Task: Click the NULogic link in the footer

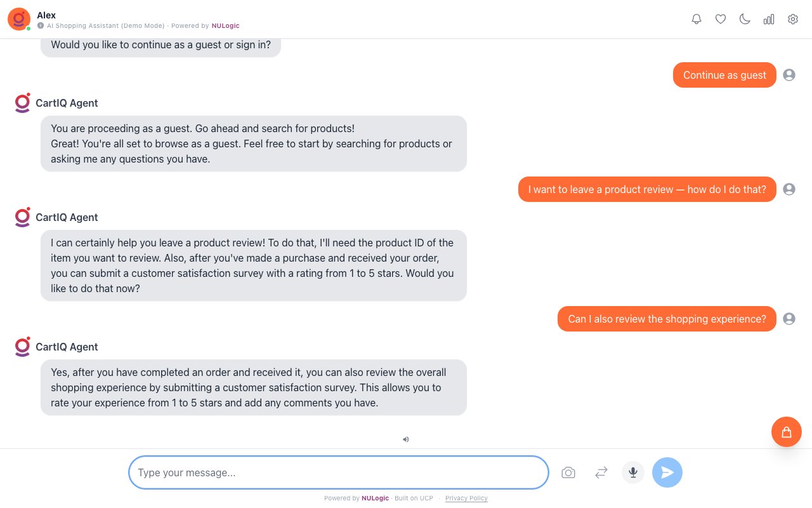Action: point(375,498)
